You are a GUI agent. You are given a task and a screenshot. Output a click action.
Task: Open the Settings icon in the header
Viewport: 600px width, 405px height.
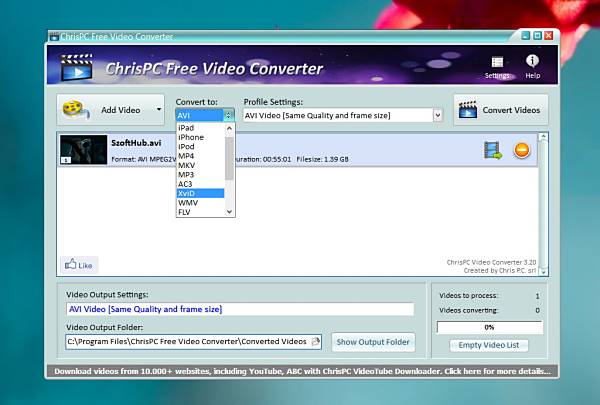click(497, 67)
